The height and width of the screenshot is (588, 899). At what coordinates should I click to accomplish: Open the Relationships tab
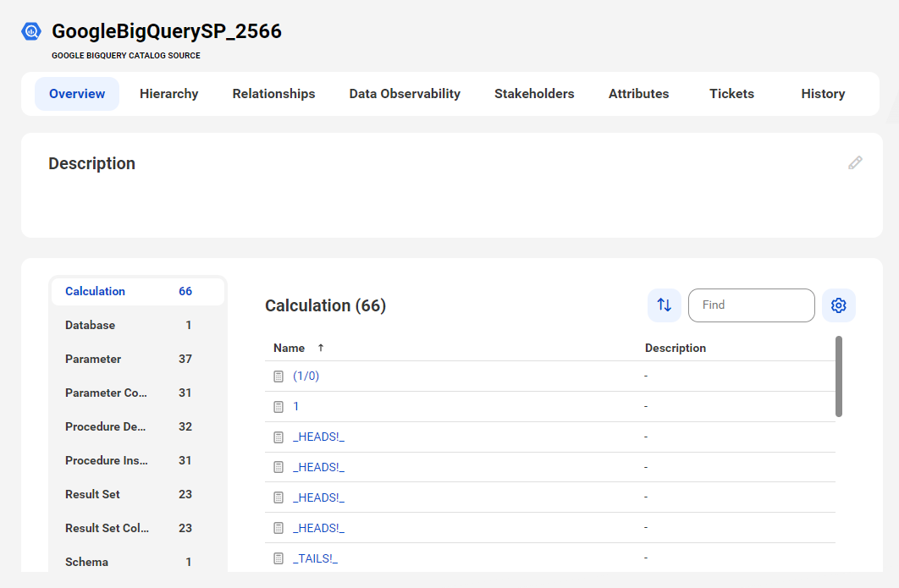click(x=273, y=93)
